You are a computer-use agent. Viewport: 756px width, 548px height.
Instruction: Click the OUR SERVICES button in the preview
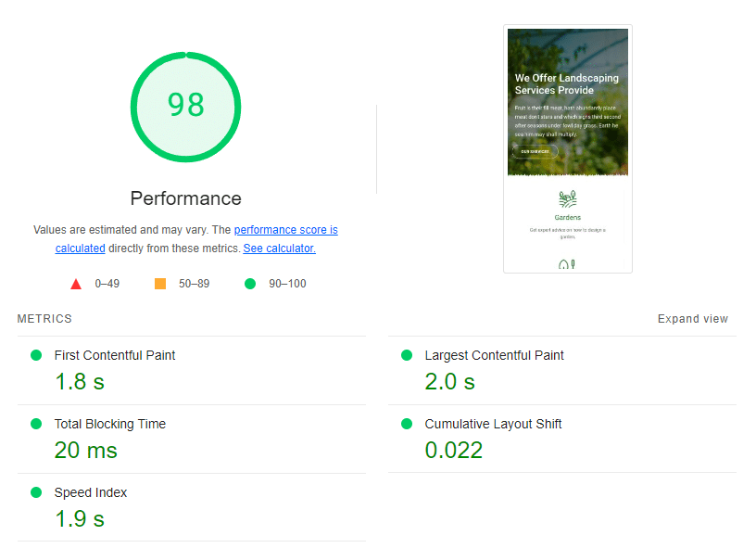[535, 151]
